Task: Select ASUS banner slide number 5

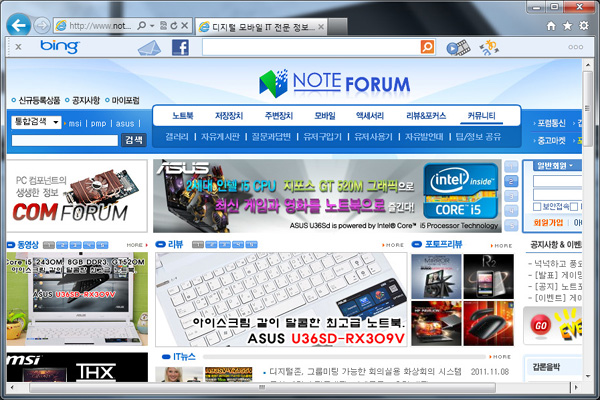Action: point(511,225)
